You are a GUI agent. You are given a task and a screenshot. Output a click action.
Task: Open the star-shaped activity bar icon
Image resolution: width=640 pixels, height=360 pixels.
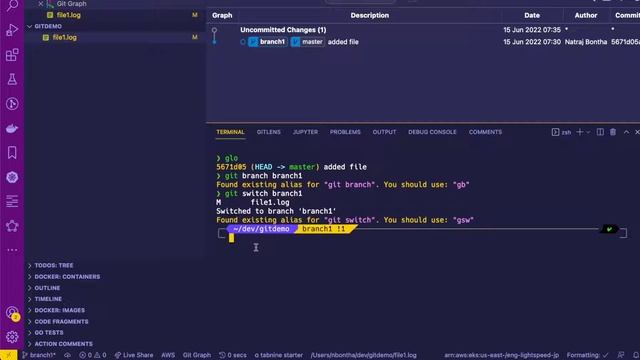point(12,226)
